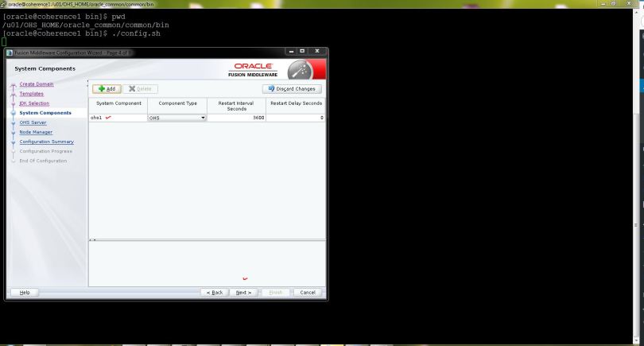Click the Restart Delay Seconds value 0
Screen dimensions: 644x346
coord(296,118)
